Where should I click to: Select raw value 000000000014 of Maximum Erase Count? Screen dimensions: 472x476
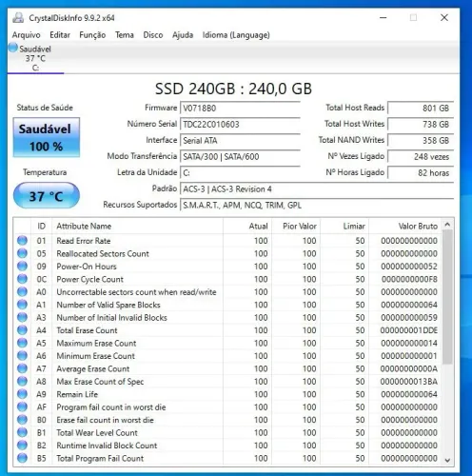(409, 343)
